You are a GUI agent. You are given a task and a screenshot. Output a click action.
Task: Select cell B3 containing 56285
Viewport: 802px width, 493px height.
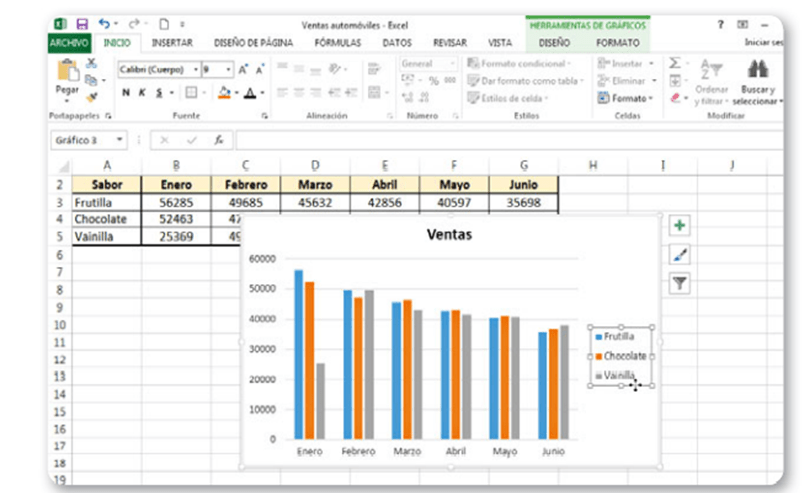click(175, 201)
